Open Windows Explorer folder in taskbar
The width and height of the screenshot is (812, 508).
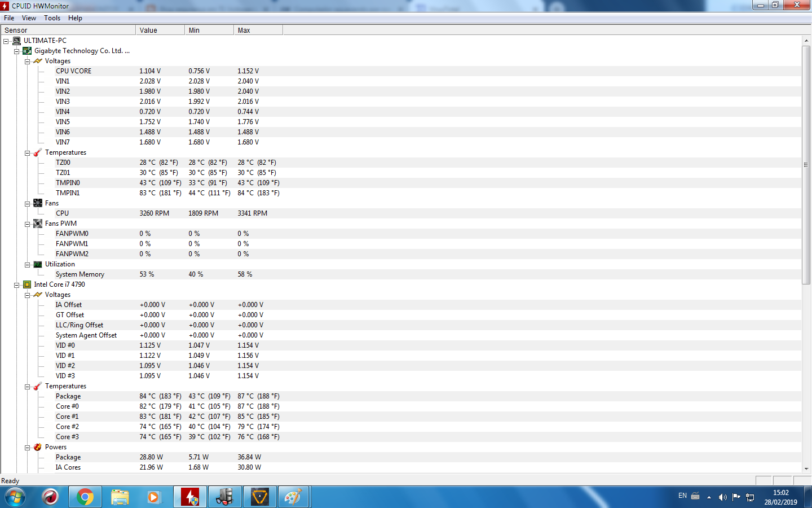pos(120,497)
